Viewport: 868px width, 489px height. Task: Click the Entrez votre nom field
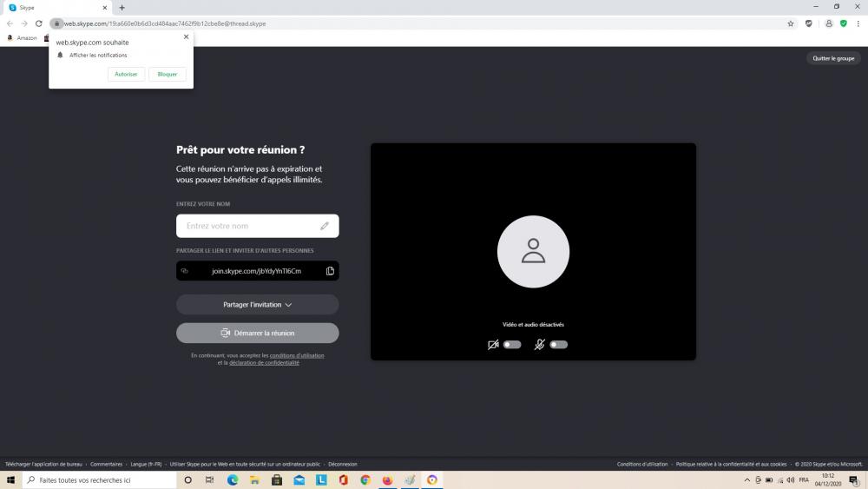coord(258,226)
